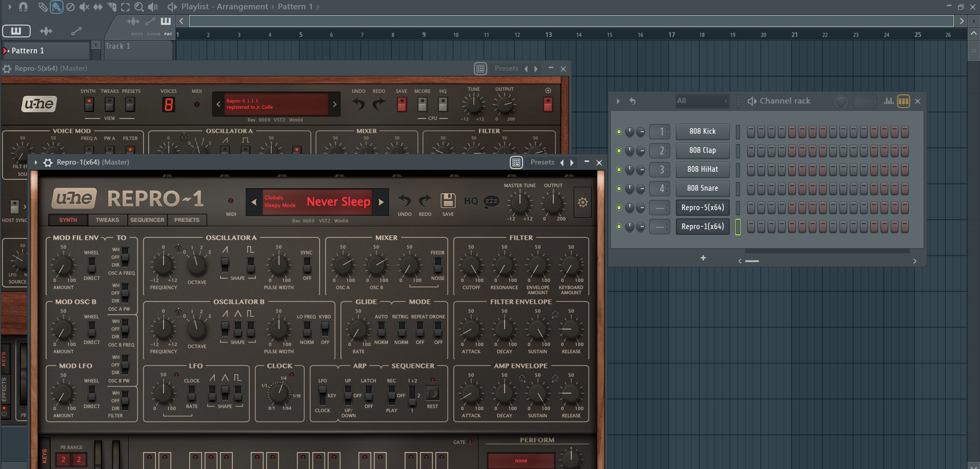
Task: Click the piano roll icon below the toolbar
Action: point(16,31)
